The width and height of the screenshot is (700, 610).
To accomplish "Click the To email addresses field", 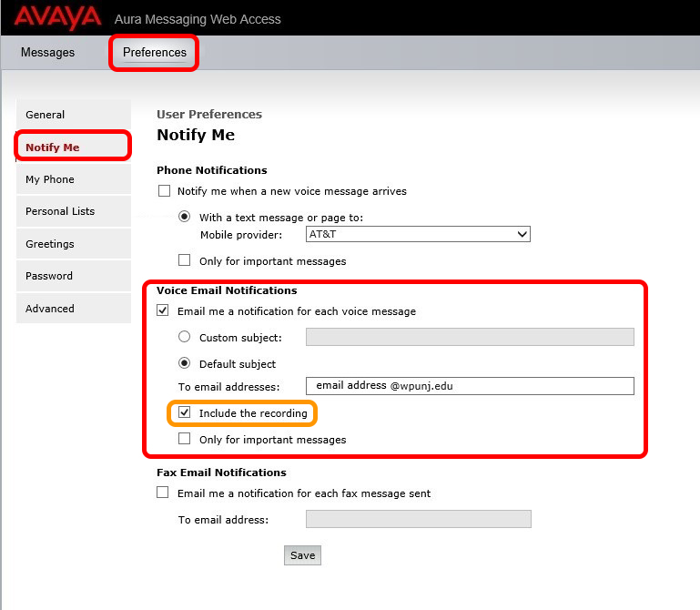I will [470, 386].
